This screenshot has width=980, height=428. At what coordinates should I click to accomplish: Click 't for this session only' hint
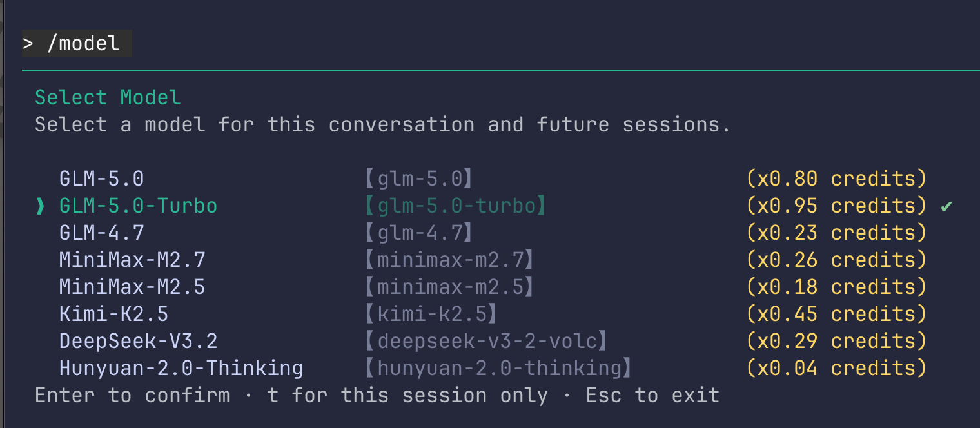pos(407,395)
